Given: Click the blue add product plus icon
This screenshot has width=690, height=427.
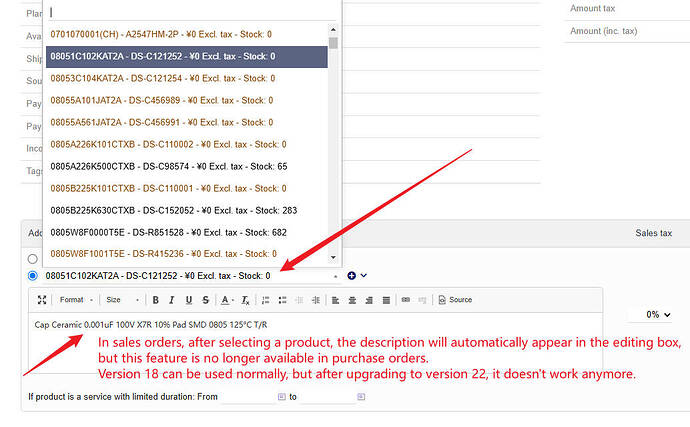Looking at the screenshot, I should pyautogui.click(x=351, y=275).
